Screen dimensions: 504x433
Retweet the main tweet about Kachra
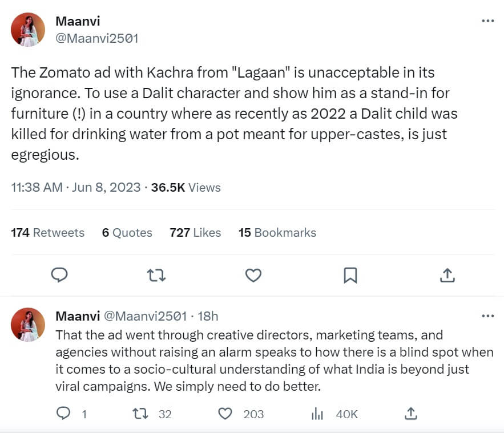(156, 276)
